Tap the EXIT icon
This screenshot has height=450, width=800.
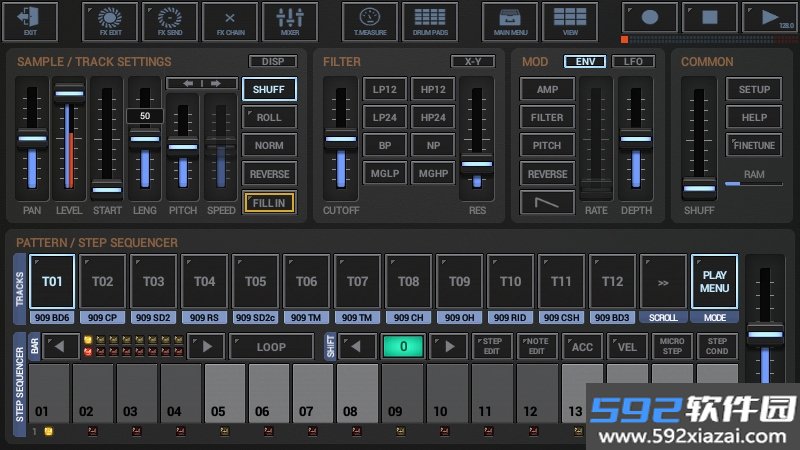coord(30,21)
